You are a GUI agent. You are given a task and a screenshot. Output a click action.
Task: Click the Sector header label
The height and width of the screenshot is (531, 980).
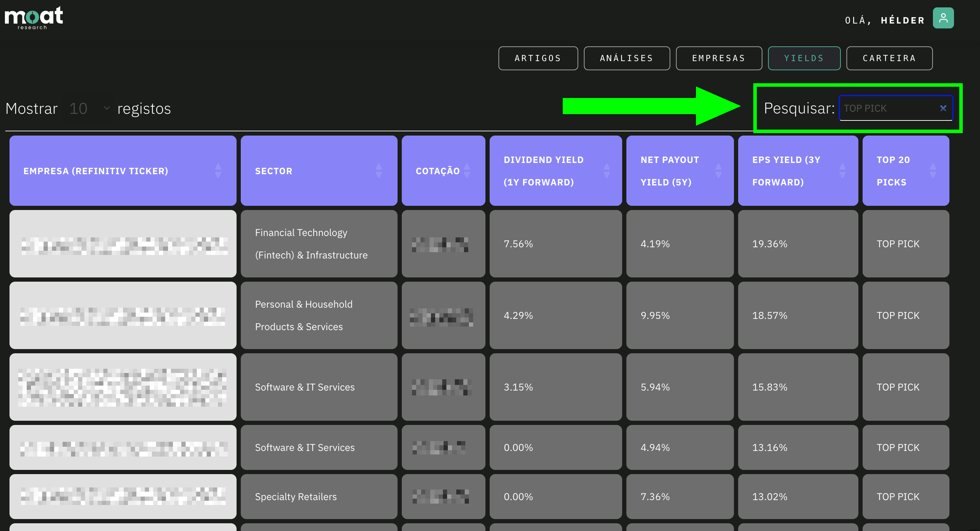(273, 171)
